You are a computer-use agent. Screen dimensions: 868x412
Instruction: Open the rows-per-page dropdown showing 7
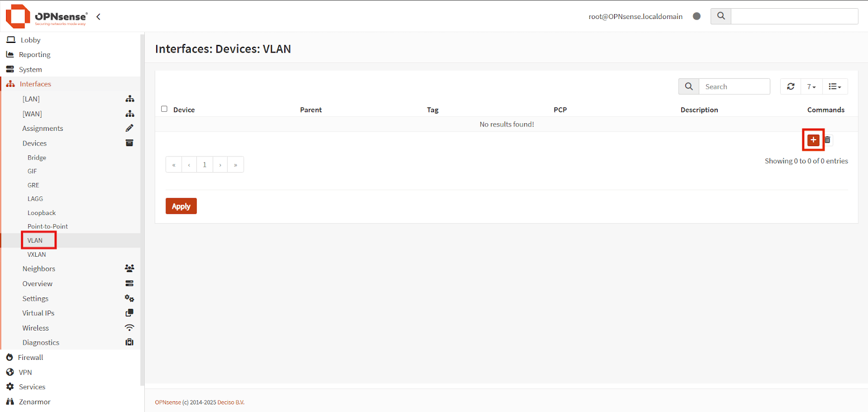pyautogui.click(x=812, y=86)
